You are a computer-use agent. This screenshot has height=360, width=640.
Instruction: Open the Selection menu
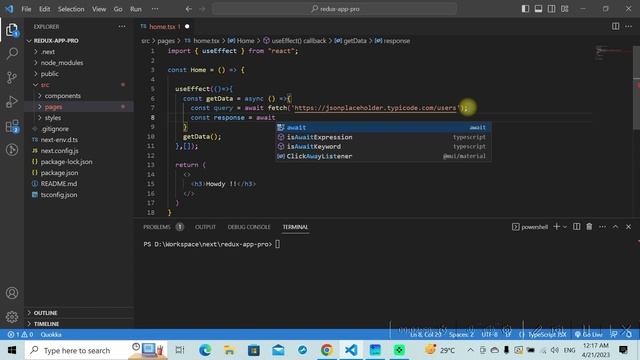(71, 9)
